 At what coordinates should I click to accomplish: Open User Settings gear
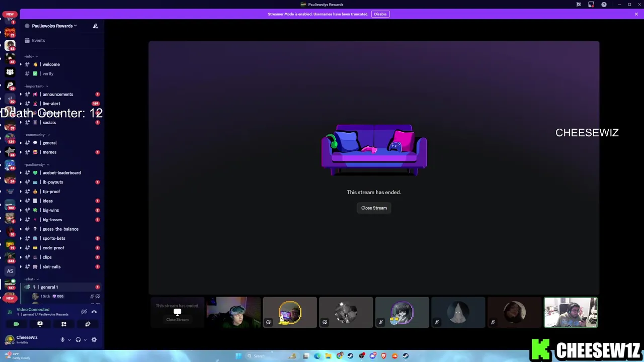point(94,340)
